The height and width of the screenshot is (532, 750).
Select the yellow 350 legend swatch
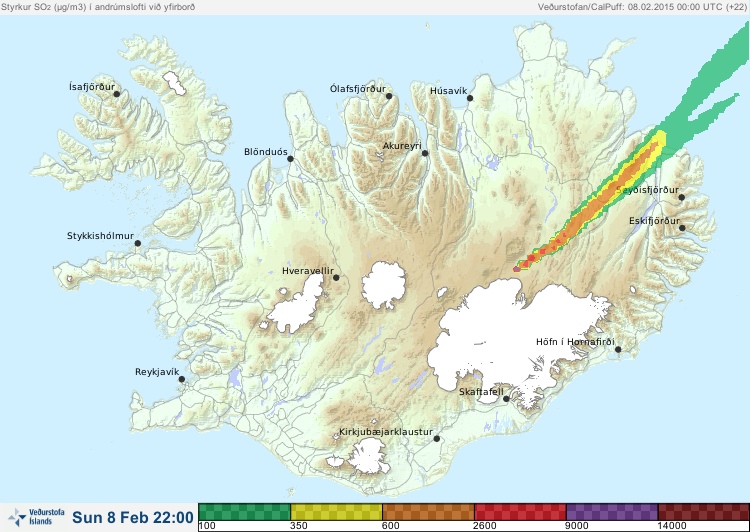tap(336, 512)
